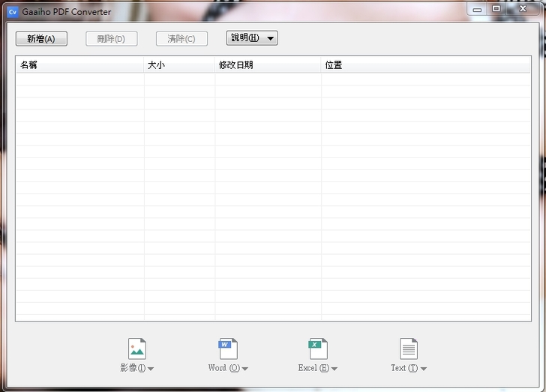Viewport: 546px width, 392px height.
Task: Click the Gaaiho Cv app icon in title bar
Action: click(12, 11)
